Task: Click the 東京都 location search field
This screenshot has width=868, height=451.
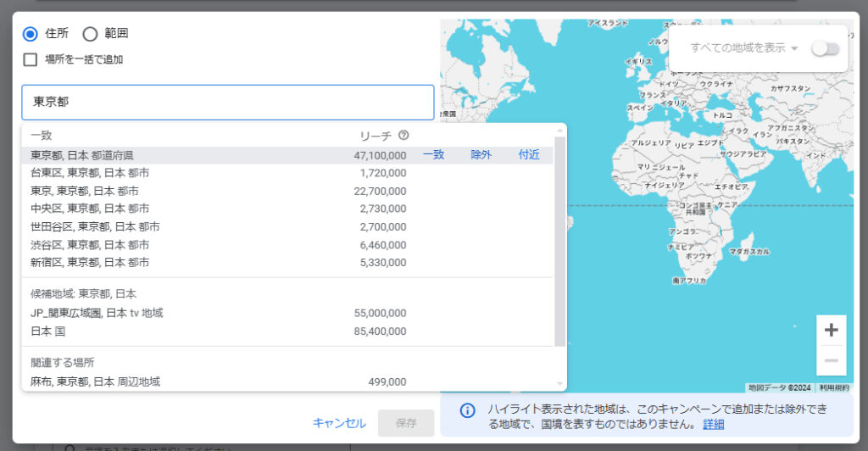Action: [x=227, y=102]
